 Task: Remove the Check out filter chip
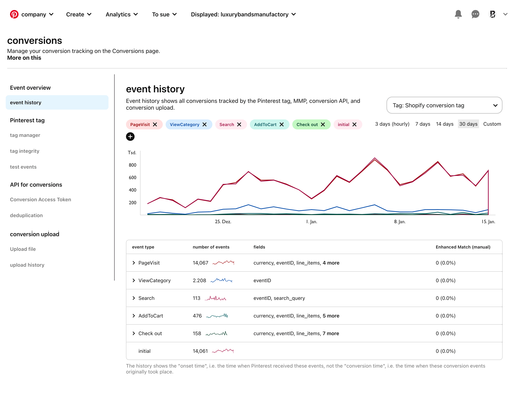tap(323, 125)
